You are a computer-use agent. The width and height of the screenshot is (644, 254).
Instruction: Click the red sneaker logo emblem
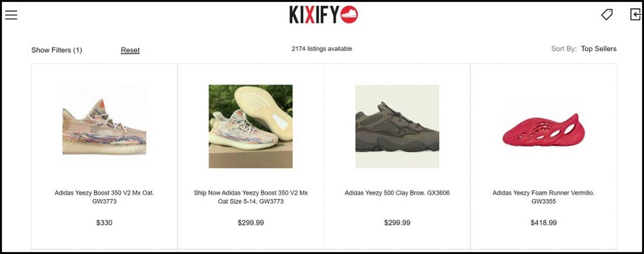click(x=349, y=15)
